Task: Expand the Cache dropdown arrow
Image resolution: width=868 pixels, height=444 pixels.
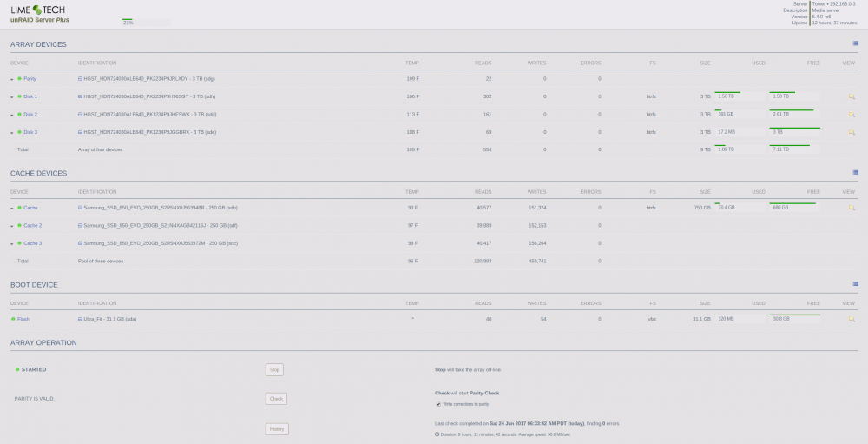Action: [12, 208]
